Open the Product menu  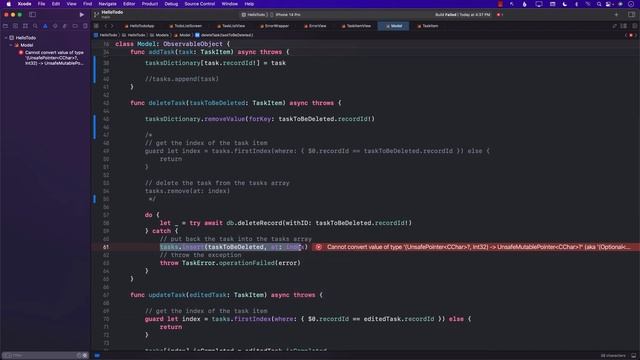point(150,4)
